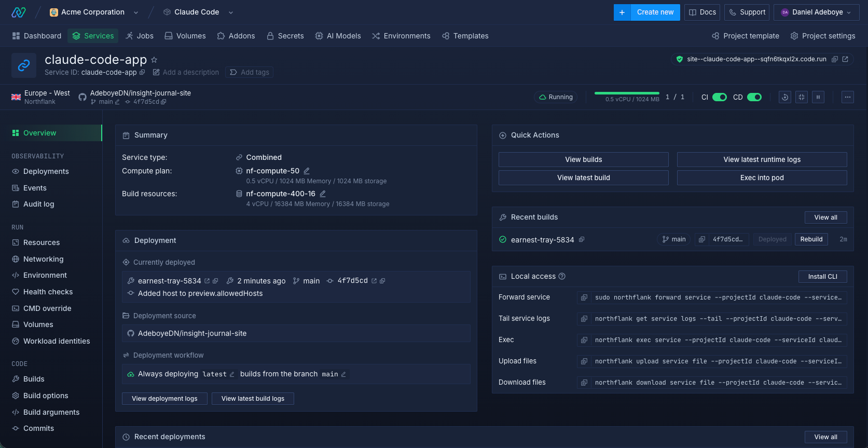Open the Environments tab
The height and width of the screenshot is (448, 868).
click(x=401, y=36)
